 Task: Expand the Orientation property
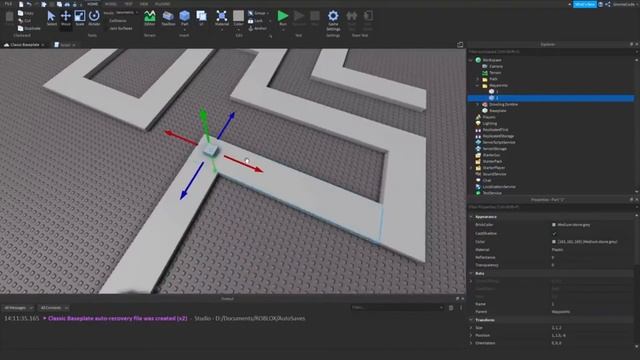(x=471, y=343)
